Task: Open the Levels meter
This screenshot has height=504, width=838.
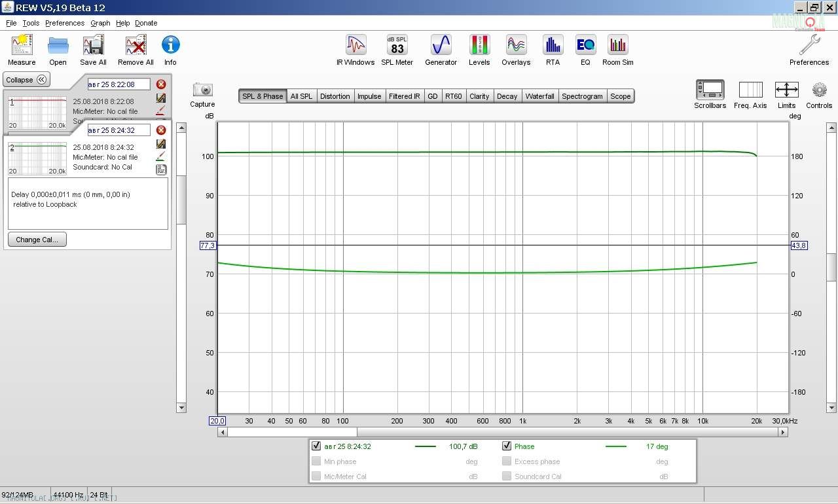Action: (x=479, y=45)
